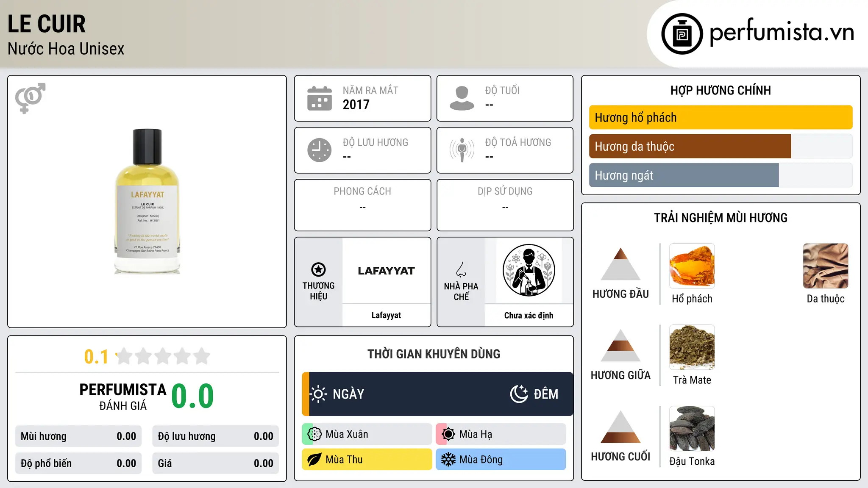
Task: Click the THỜI GIAN KHUYÊN DÙNG heading
Action: coord(434,354)
